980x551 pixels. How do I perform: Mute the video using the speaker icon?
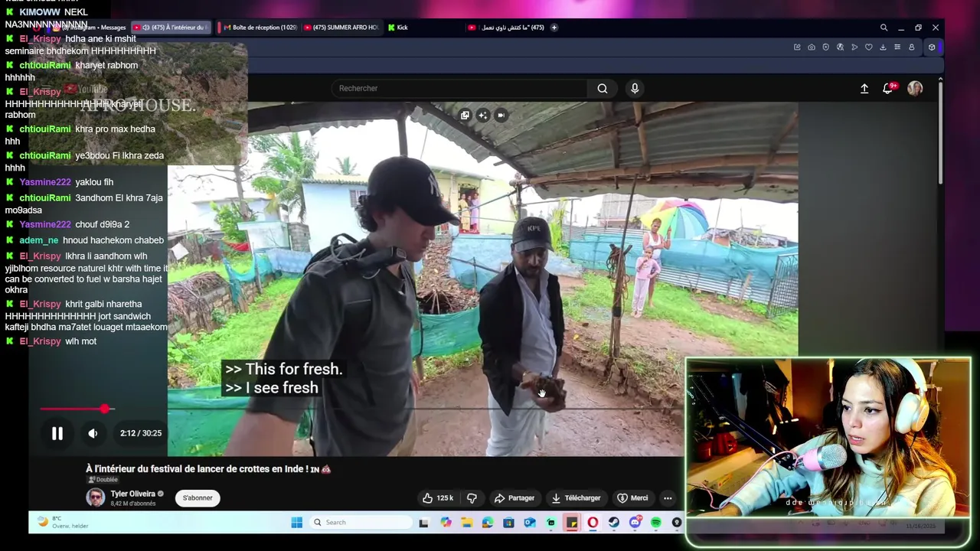93,433
